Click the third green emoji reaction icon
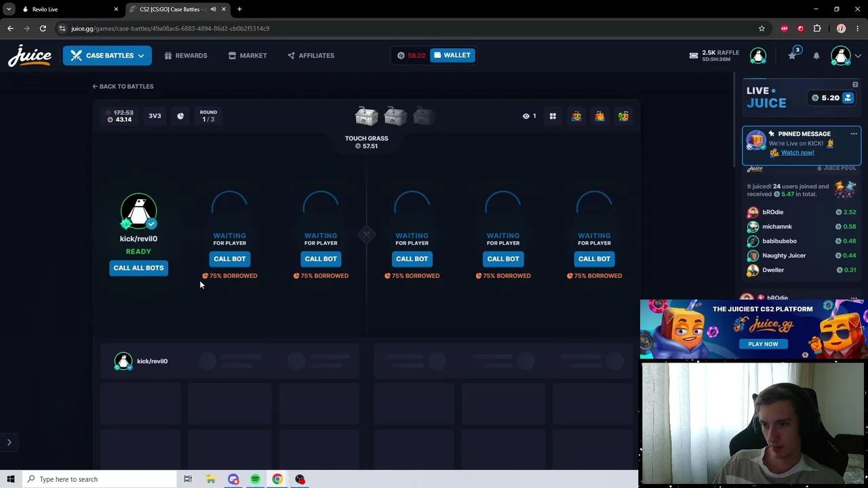This screenshot has height=488, width=868. coord(623,117)
